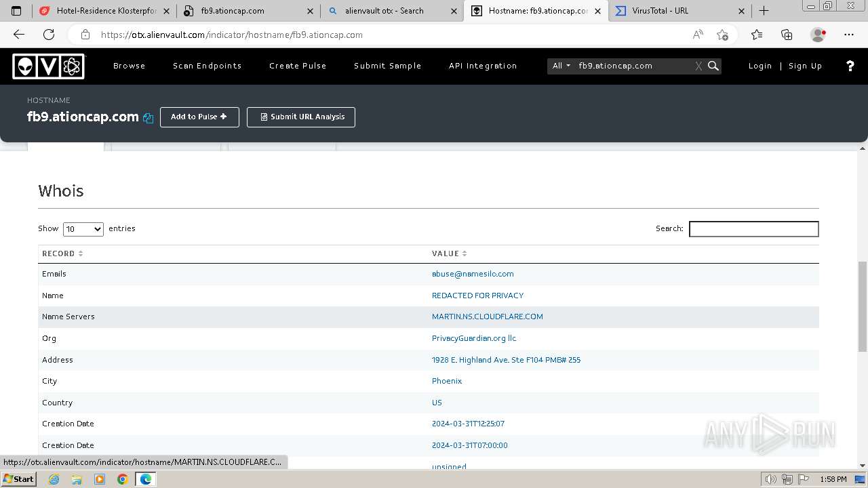Copy hostname with the clipboard icon

[149, 118]
